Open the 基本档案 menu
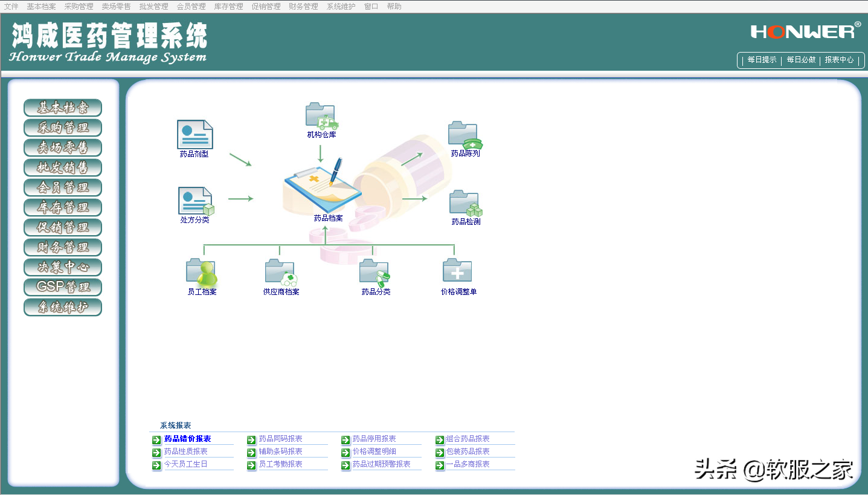The image size is (868, 495). 41,7
